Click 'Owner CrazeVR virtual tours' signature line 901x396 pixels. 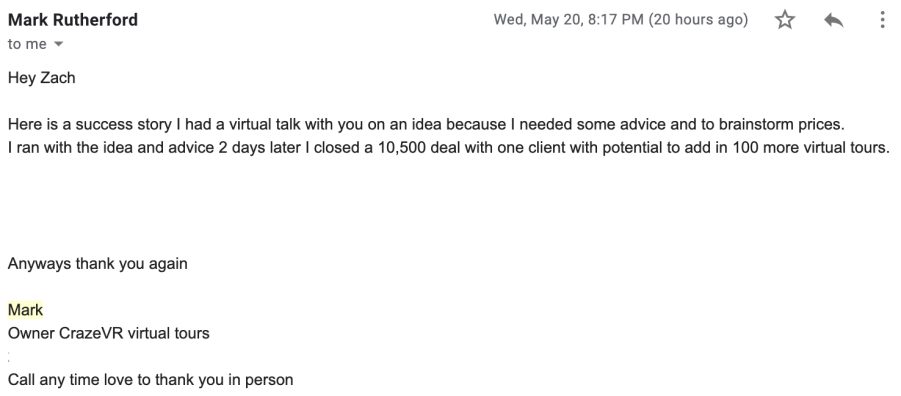point(109,333)
